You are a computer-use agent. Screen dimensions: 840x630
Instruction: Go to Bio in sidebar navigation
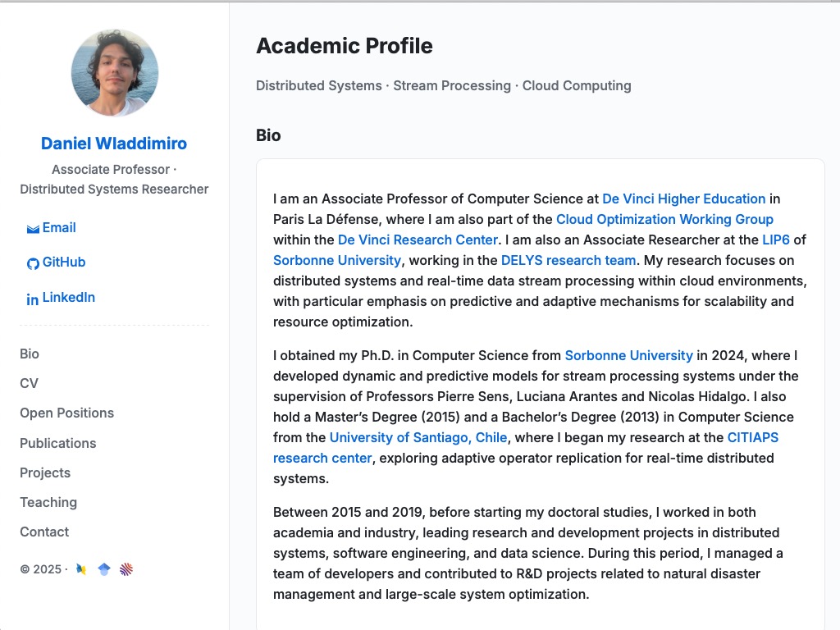point(30,354)
